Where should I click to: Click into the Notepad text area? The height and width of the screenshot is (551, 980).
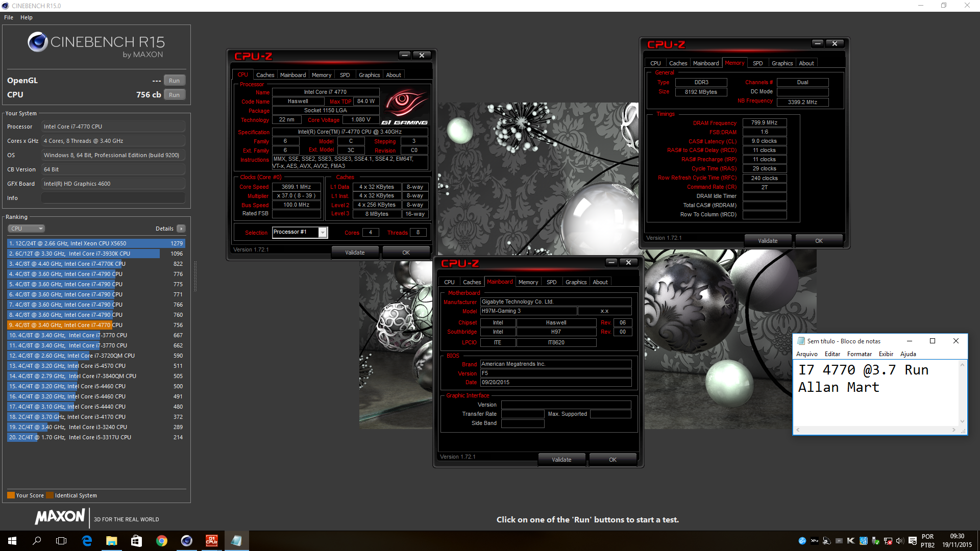876,393
